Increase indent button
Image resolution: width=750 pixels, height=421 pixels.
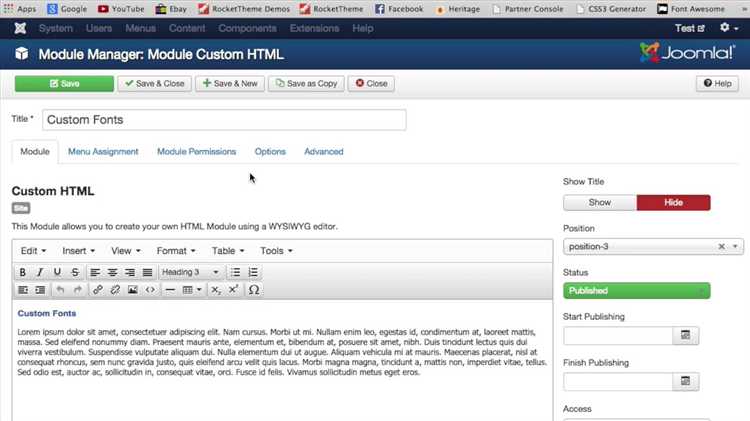point(40,290)
